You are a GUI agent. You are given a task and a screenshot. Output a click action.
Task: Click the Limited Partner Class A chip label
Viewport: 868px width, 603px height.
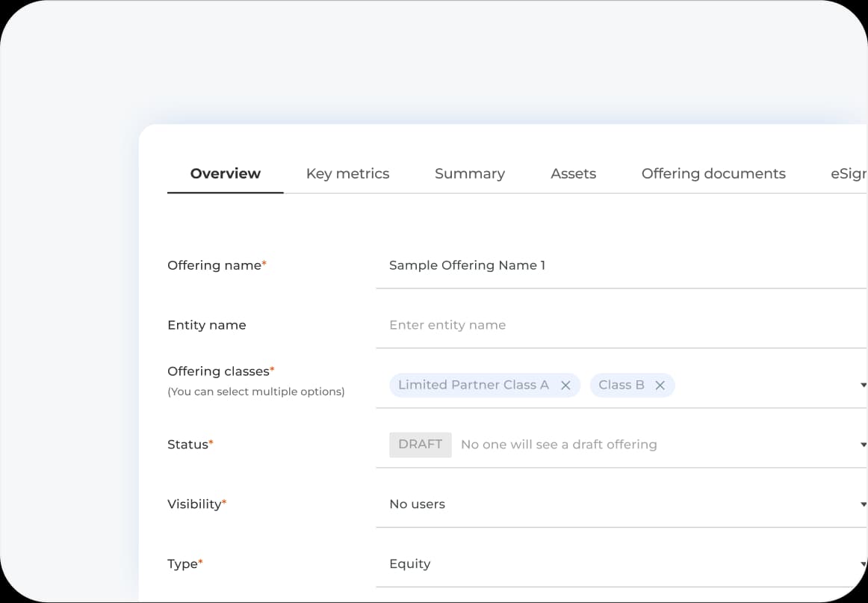(x=473, y=385)
